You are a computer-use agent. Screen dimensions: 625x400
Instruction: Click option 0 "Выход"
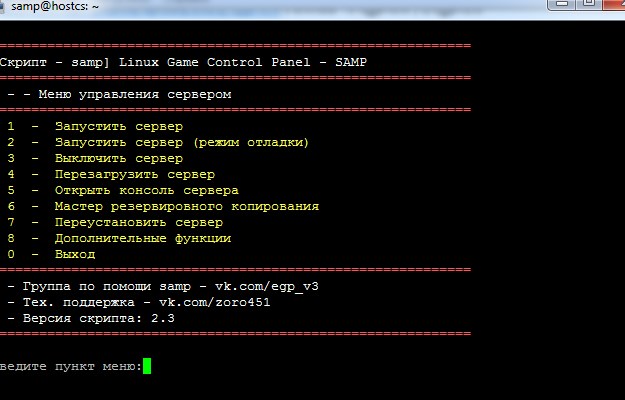(x=75, y=254)
